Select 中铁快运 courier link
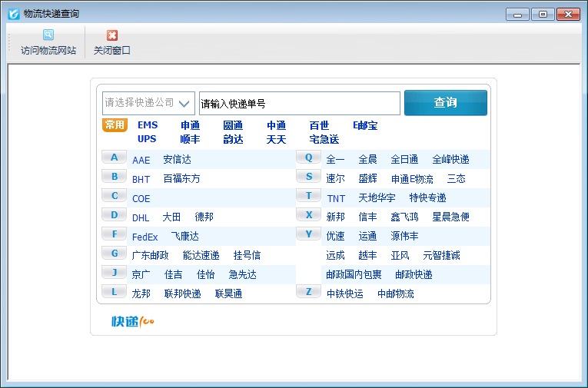The image size is (588, 388). coord(344,293)
